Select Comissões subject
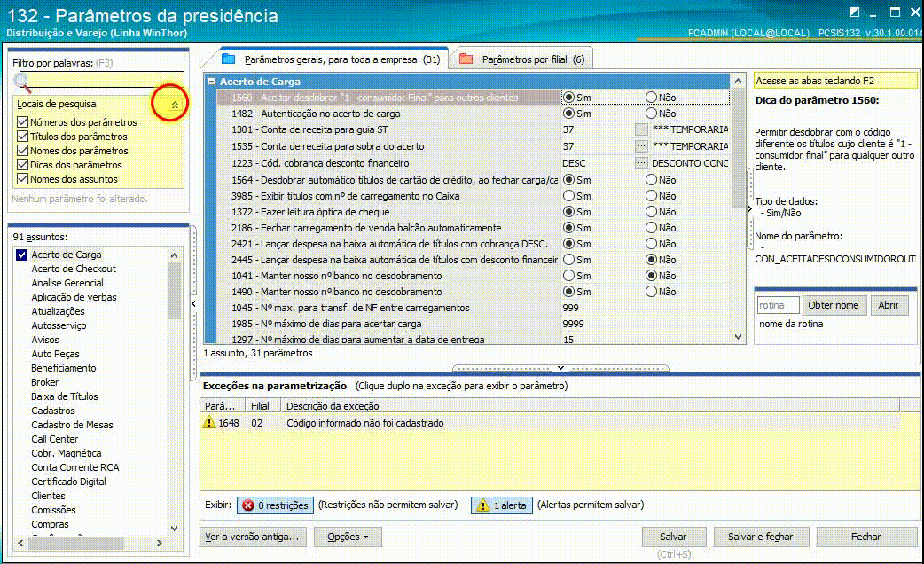The height and width of the screenshot is (564, 924). pyautogui.click(x=53, y=510)
